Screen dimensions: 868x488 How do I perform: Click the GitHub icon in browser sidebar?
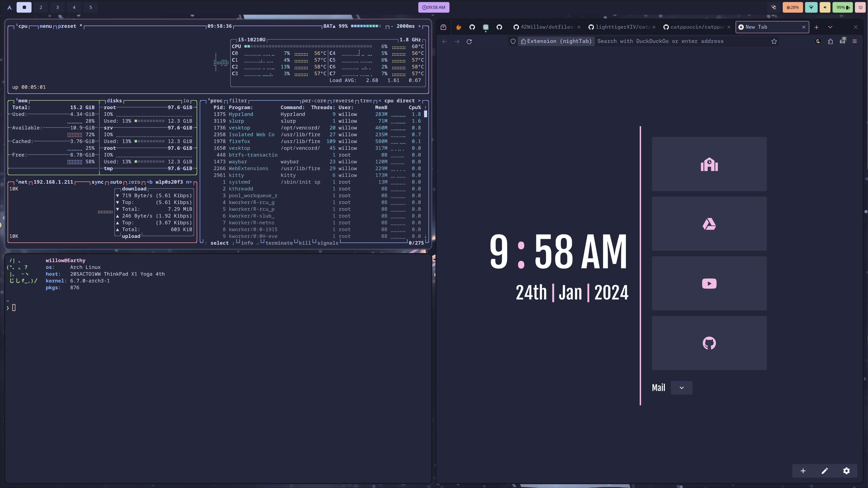click(709, 343)
